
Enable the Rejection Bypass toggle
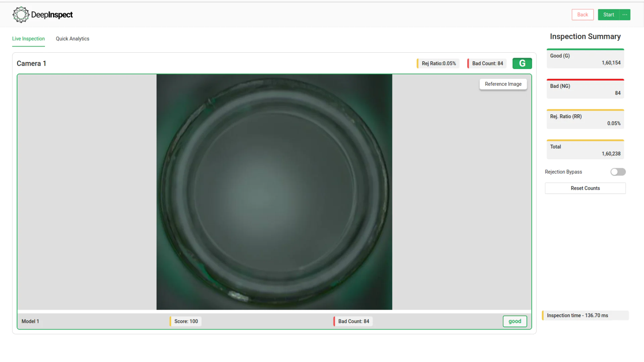618,172
